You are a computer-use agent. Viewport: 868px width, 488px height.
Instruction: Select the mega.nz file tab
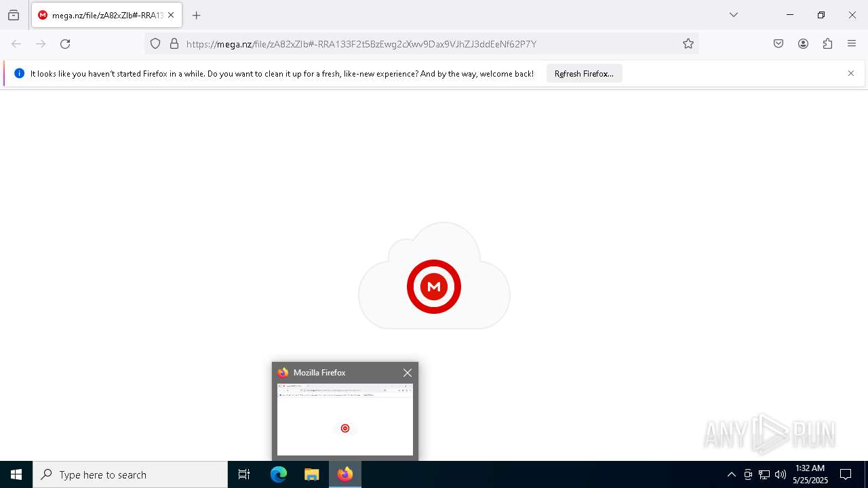106,15
